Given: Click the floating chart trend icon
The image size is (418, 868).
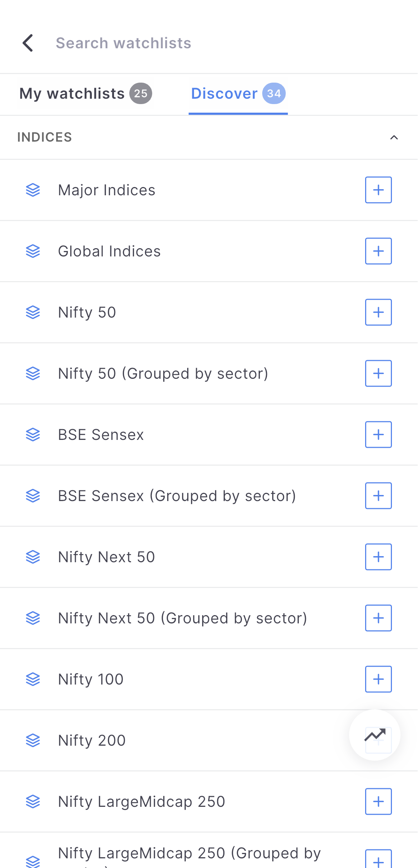Looking at the screenshot, I should coord(374,735).
